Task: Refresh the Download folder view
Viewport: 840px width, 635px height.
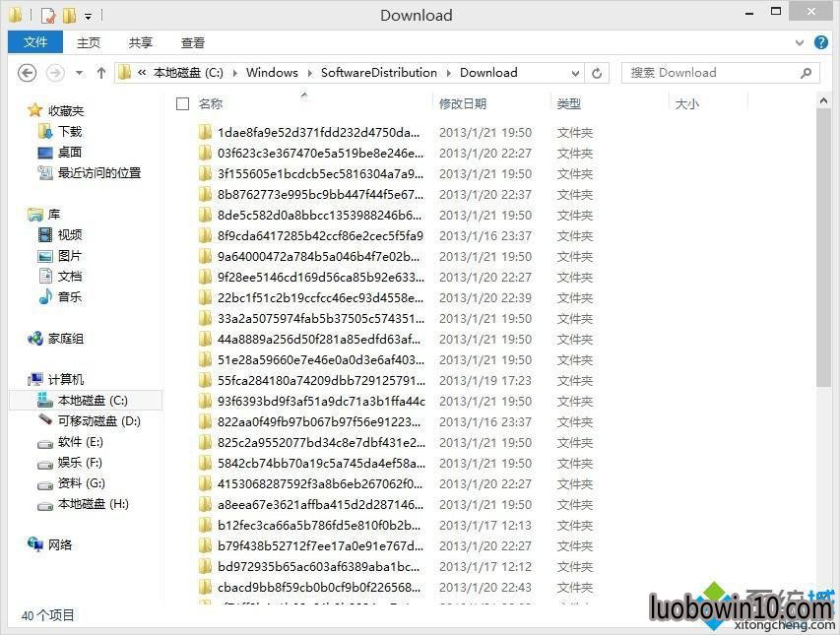Action: click(x=597, y=73)
